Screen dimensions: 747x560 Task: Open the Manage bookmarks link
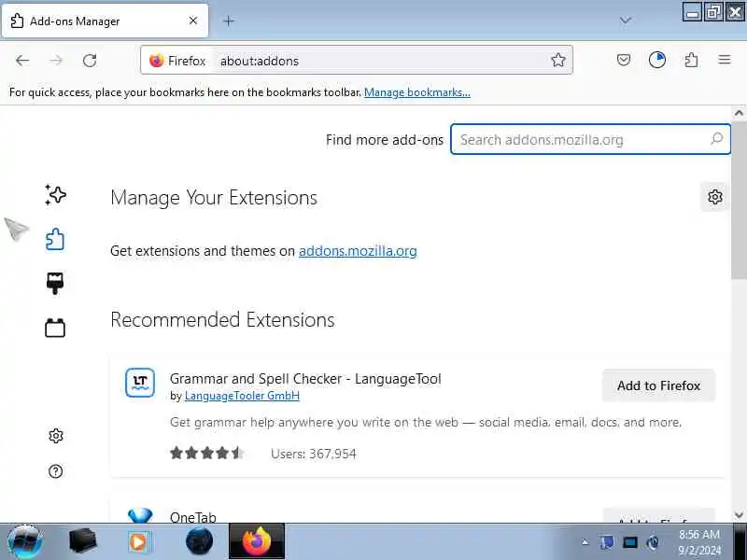click(x=416, y=92)
